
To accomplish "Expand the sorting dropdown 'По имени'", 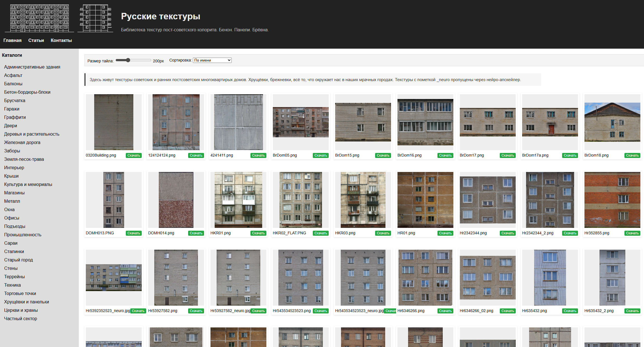I will coord(212,60).
